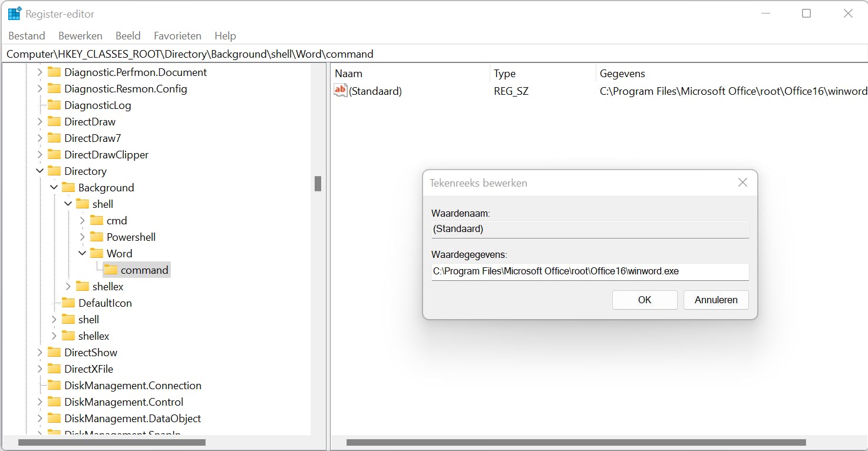Select the Diagnostic.Perfmon.Document label in the tree
This screenshot has height=451, width=868.
[x=136, y=72]
